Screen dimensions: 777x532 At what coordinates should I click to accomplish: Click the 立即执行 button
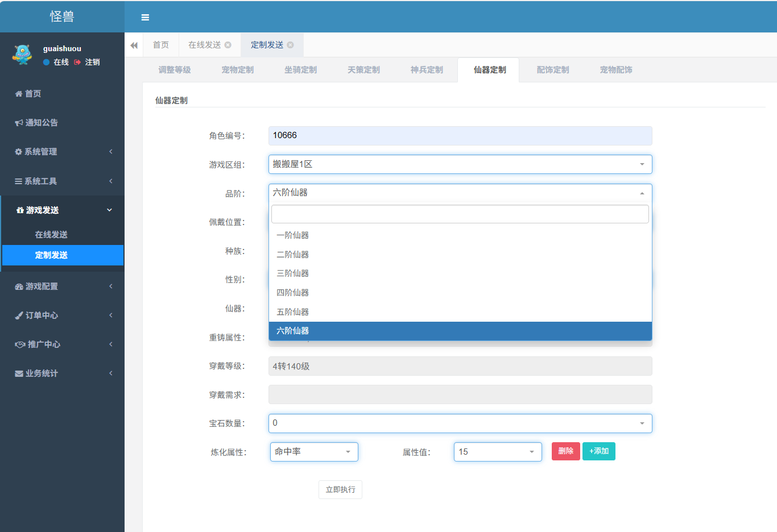point(340,489)
